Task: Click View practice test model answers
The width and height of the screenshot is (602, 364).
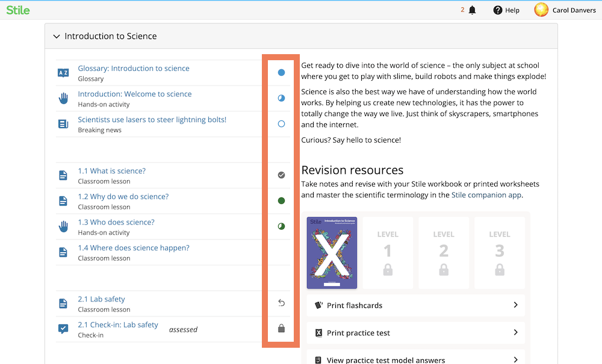Action: coord(416,357)
